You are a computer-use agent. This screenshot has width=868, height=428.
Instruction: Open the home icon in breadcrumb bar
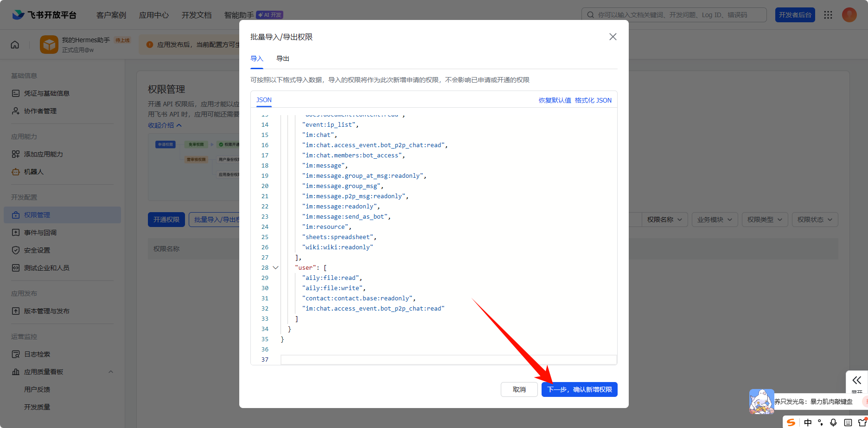pos(15,45)
